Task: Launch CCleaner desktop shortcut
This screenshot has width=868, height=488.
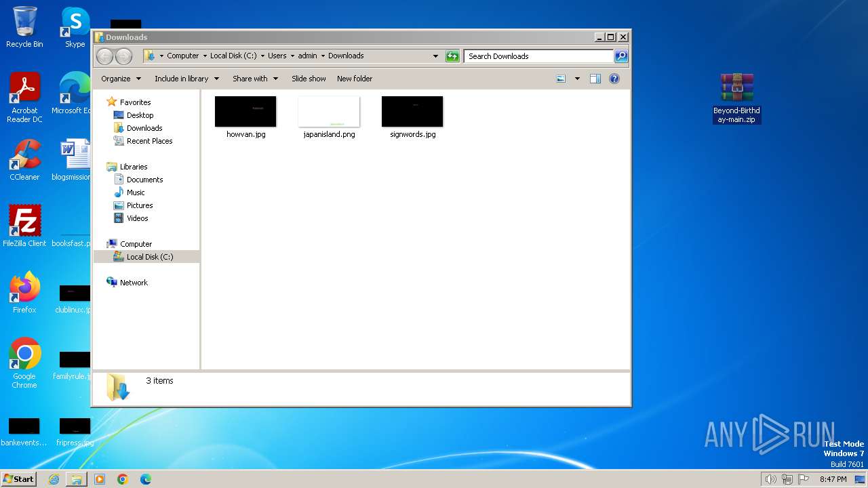Action: pos(24,160)
